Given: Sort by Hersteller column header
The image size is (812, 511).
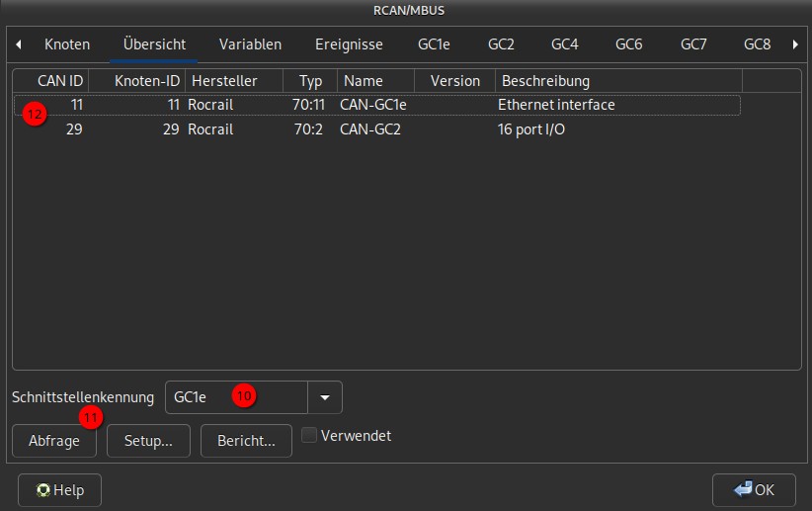Looking at the screenshot, I should [233, 81].
